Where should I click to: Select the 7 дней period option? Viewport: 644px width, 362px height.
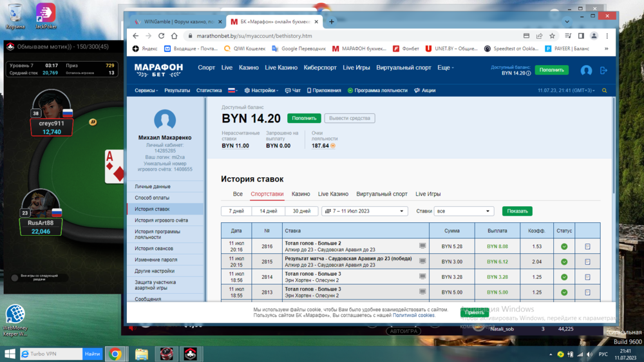(236, 211)
